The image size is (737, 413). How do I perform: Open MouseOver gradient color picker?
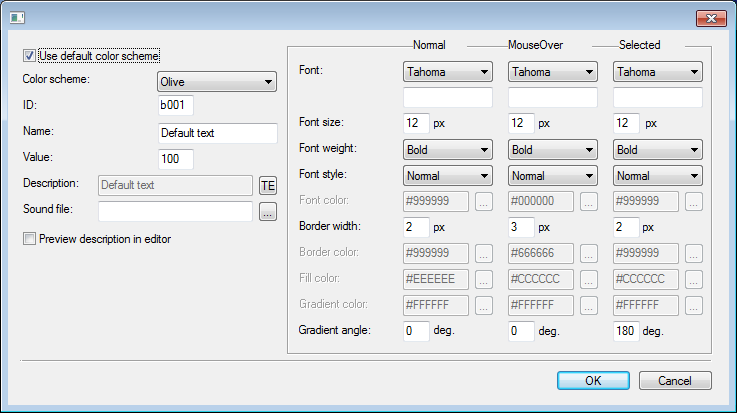click(589, 305)
